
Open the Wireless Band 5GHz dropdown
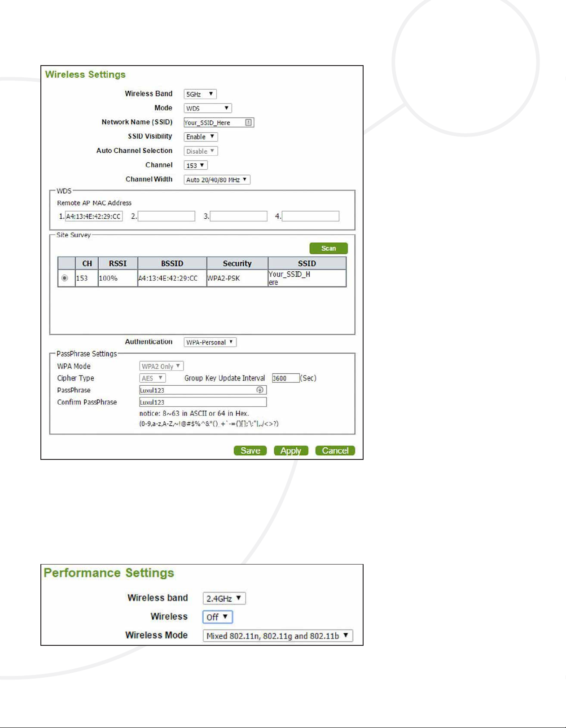tap(200, 94)
